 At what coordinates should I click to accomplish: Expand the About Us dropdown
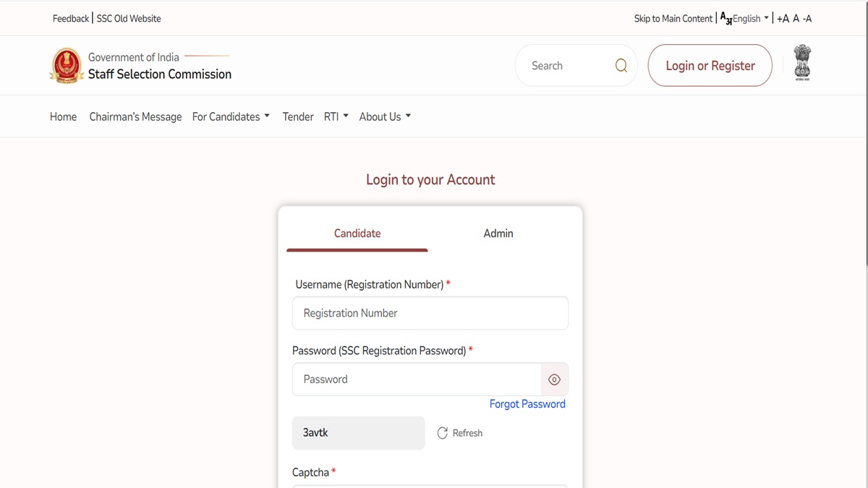pyautogui.click(x=385, y=116)
